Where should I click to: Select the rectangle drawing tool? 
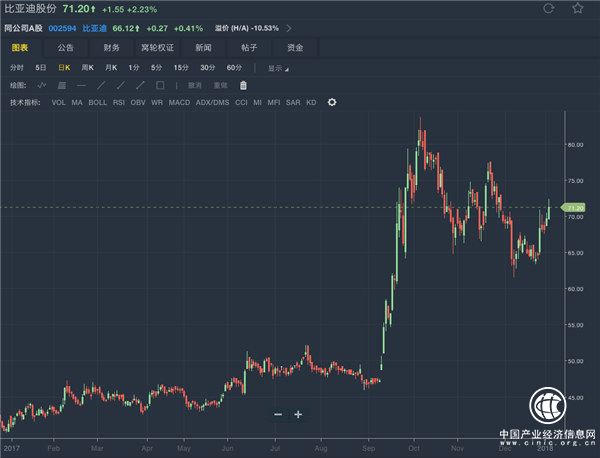point(159,85)
